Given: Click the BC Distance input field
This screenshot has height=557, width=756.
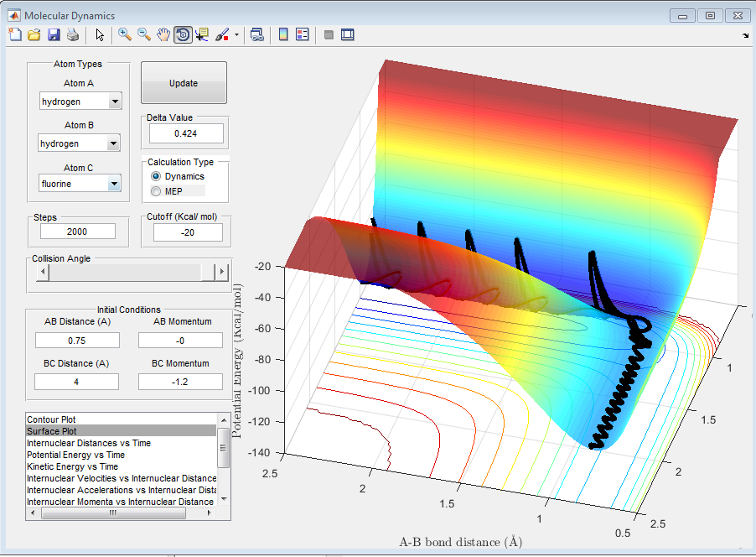Looking at the screenshot, I should point(77,382).
